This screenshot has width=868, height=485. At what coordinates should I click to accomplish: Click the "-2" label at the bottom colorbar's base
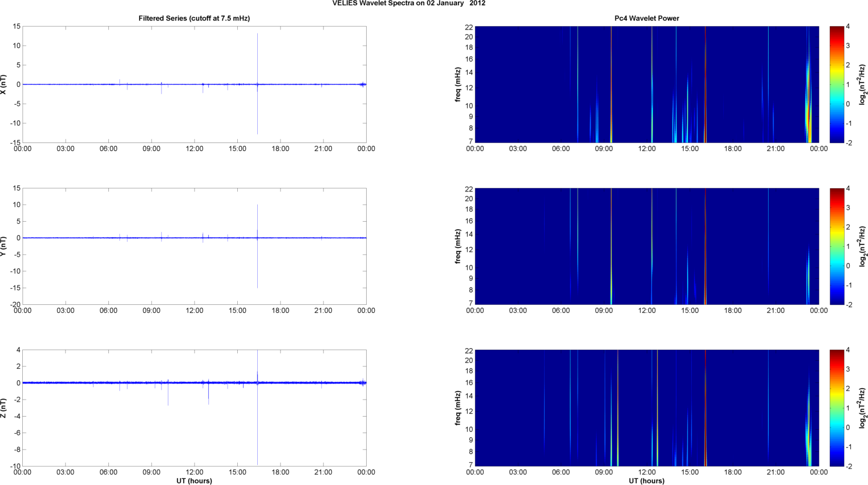pos(849,466)
